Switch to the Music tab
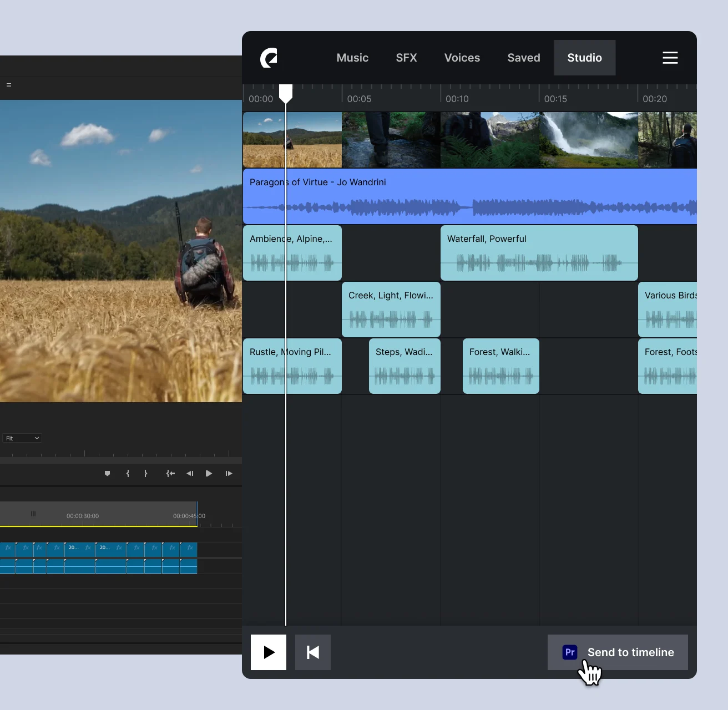728x710 pixels. (x=352, y=58)
